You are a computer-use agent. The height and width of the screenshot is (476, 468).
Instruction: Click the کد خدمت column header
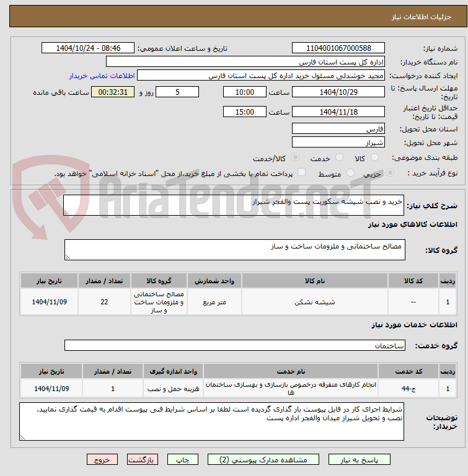pos(408,371)
